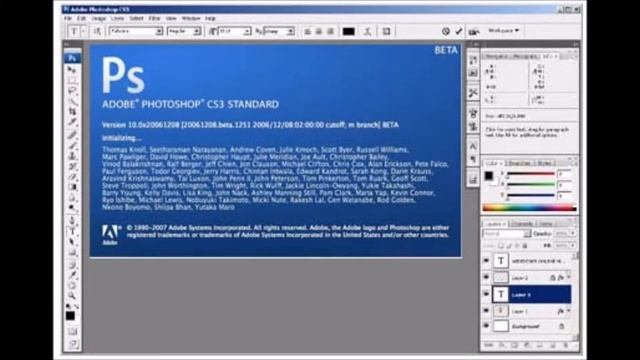Click the create new layer button
Screen dimensions: 640x360
(553, 346)
